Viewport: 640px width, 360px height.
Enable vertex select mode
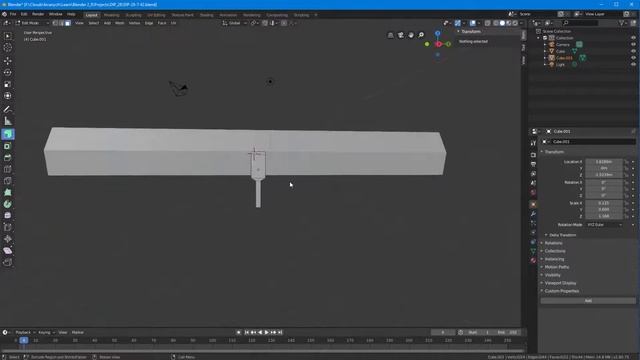55,23
